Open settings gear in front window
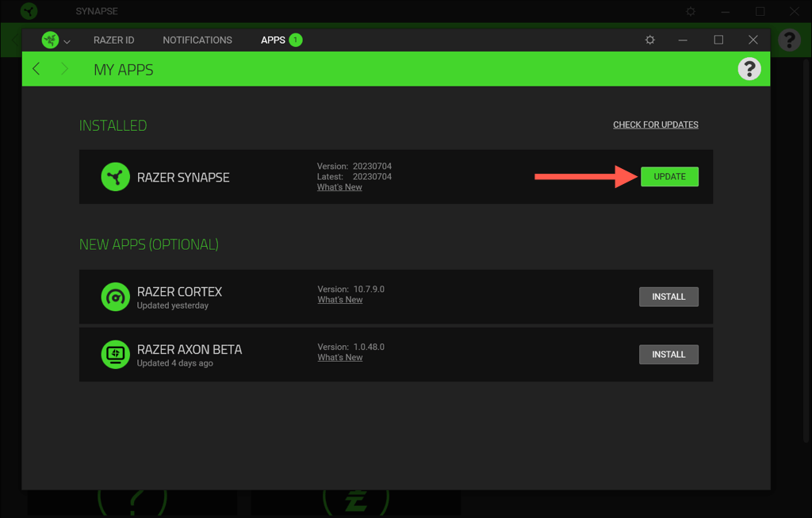Image resolution: width=812 pixels, height=518 pixels. coord(650,40)
